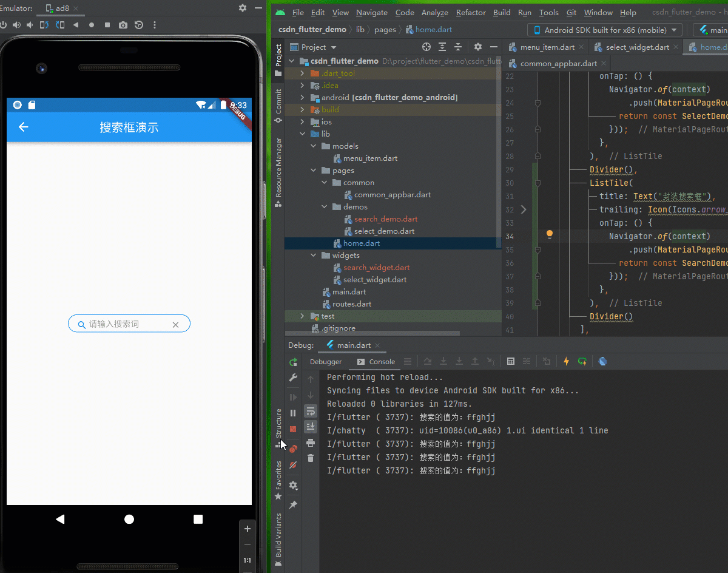Tap the emulator toolbar overview square
This screenshot has width=728, height=573.
[x=107, y=25]
